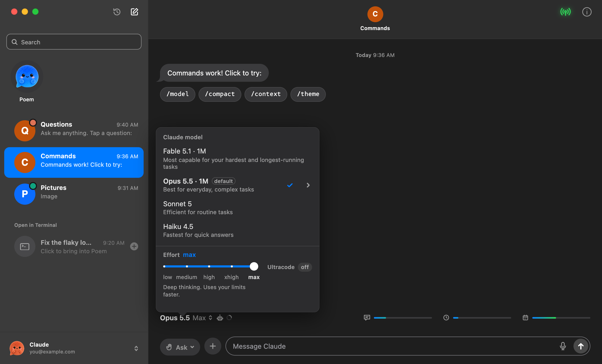Click the effort slider max handle
The image size is (602, 364).
coord(254,266)
